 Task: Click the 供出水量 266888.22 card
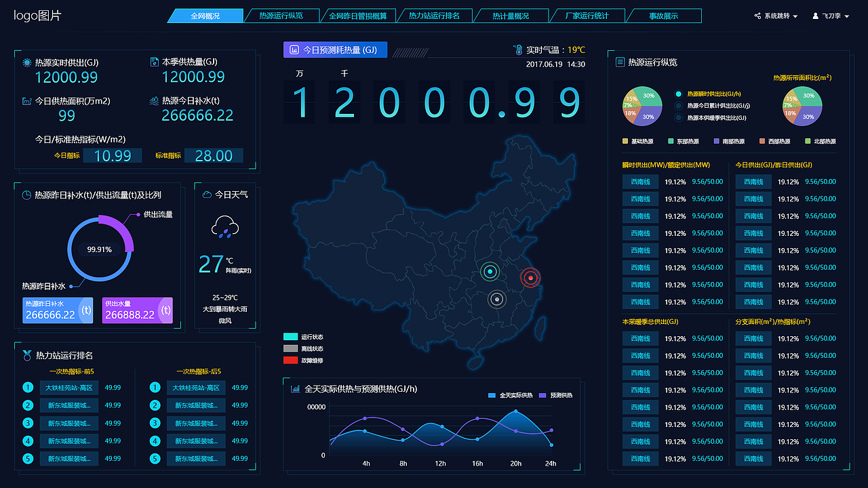(138, 310)
